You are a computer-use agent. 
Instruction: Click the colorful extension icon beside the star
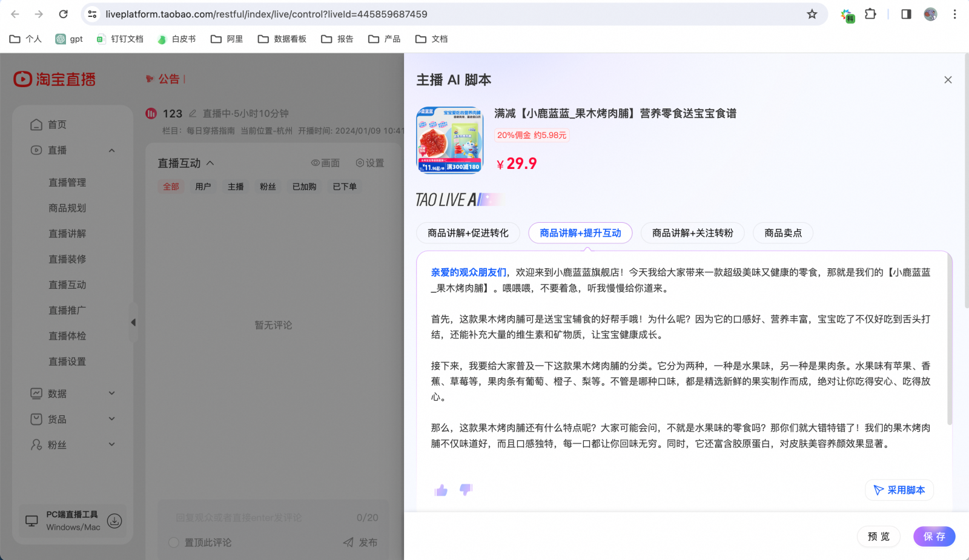[847, 15]
